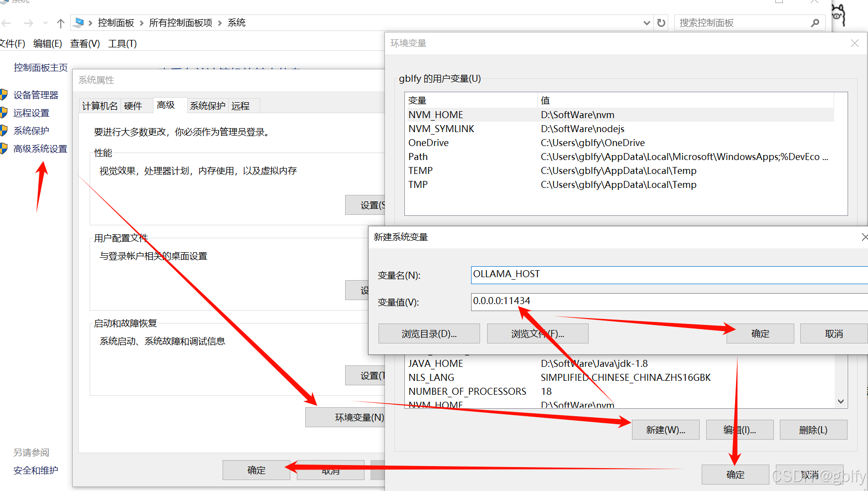Go back with the Back arrow

pyautogui.click(x=6, y=23)
